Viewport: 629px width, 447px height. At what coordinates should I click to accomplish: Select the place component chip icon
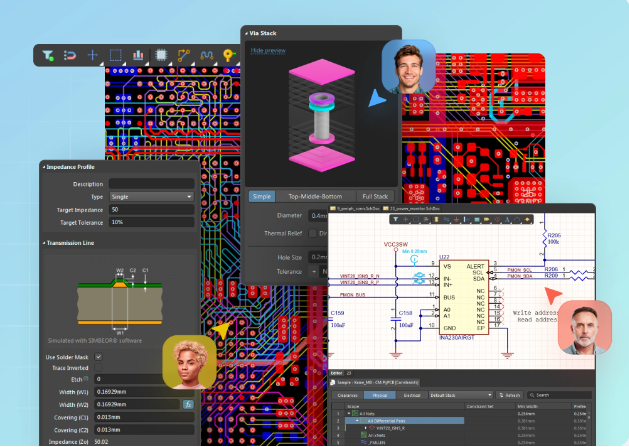[161, 56]
